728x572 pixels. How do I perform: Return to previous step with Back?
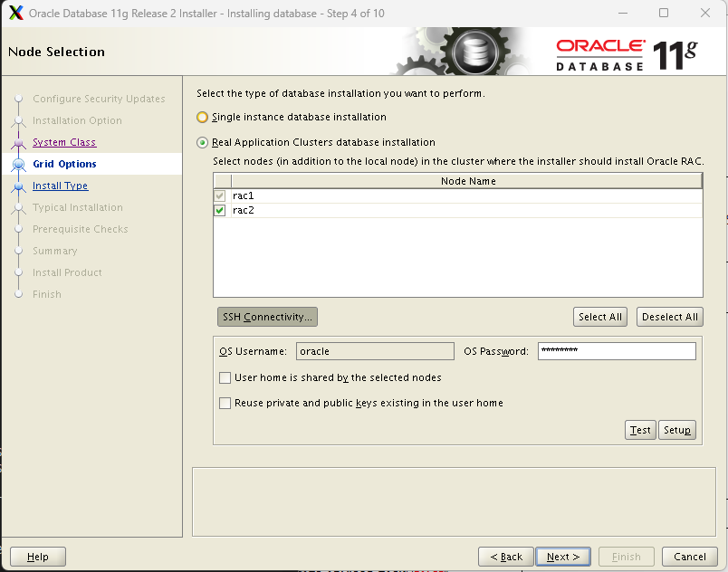coord(506,557)
